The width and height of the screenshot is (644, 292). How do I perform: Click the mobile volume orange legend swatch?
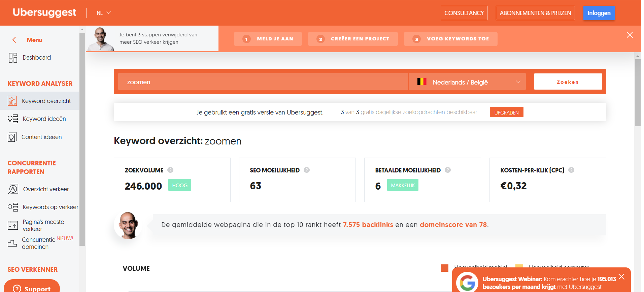click(x=445, y=268)
